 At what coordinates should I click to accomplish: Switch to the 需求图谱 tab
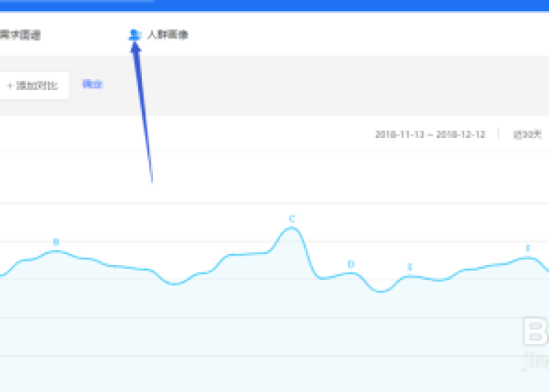pos(20,34)
